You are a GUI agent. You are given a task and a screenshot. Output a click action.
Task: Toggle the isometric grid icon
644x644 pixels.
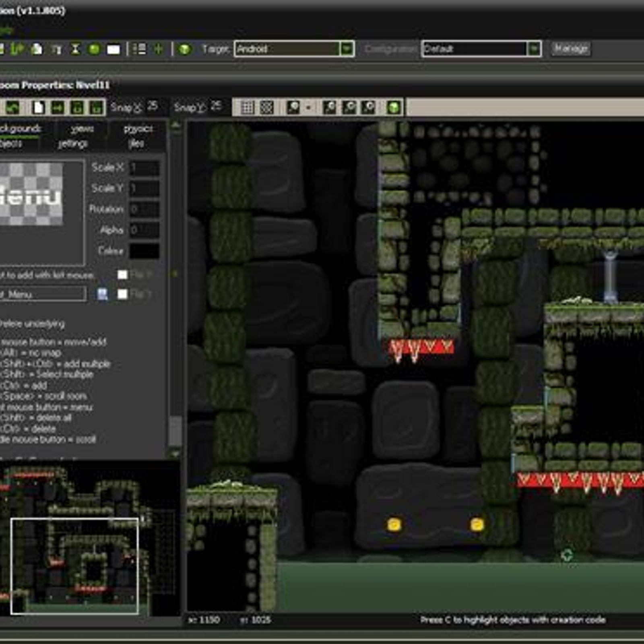[266, 107]
